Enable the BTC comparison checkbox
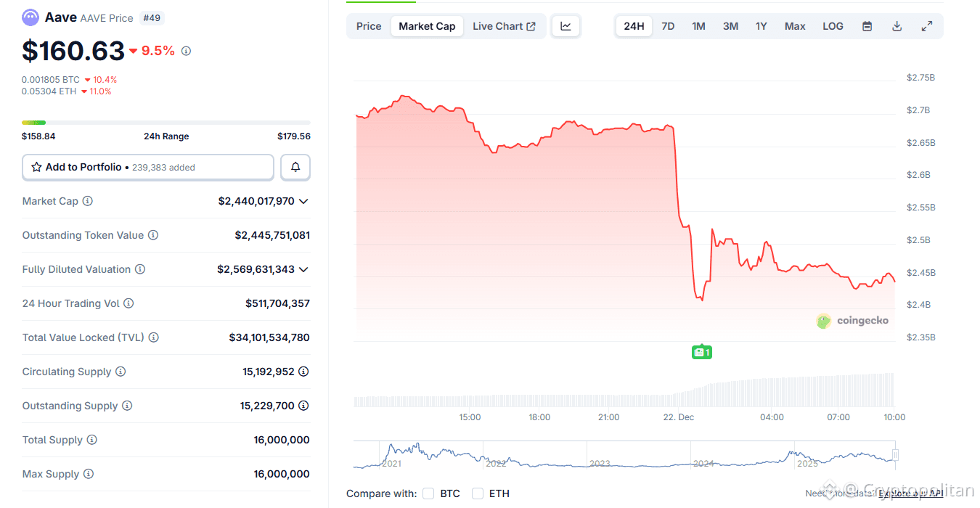 (428, 493)
